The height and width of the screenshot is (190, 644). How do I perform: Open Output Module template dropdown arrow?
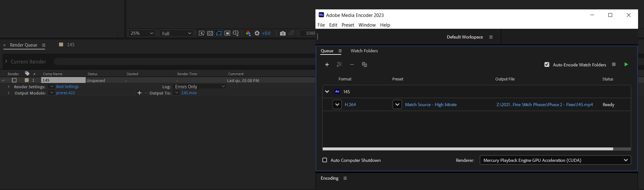(x=52, y=93)
